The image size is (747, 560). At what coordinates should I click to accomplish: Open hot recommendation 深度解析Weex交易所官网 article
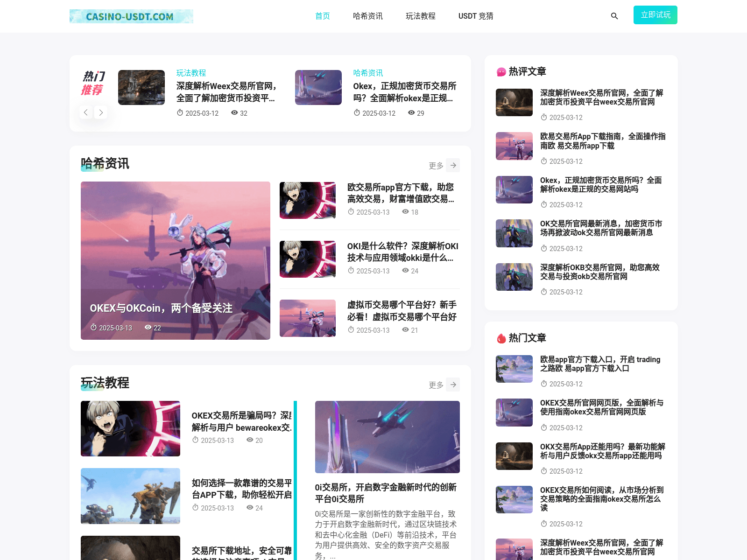click(227, 92)
